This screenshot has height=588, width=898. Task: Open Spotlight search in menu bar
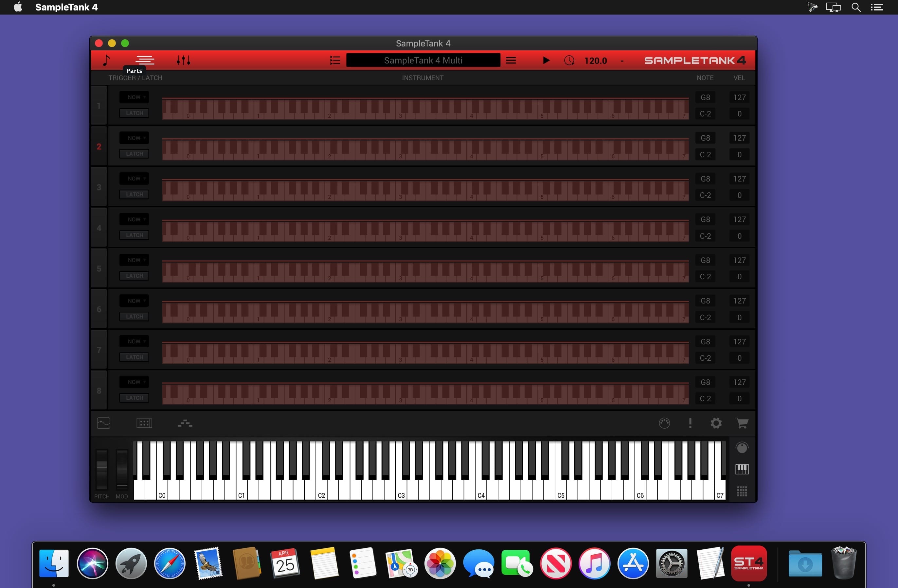856,7
